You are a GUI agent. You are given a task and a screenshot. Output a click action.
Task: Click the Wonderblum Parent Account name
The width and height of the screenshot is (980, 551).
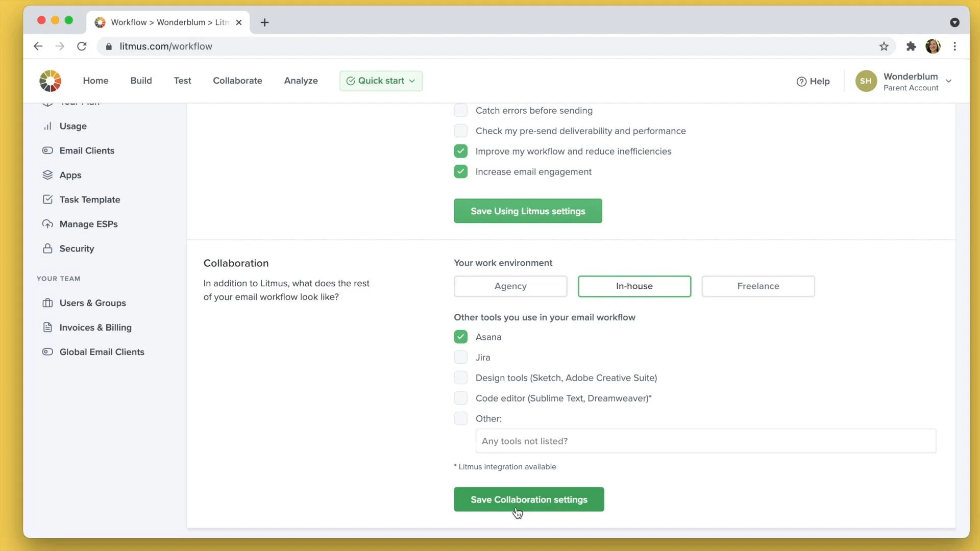(x=911, y=82)
